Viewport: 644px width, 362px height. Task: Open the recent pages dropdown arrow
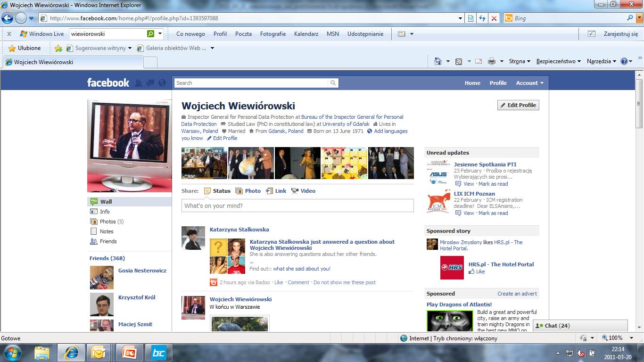(32, 18)
